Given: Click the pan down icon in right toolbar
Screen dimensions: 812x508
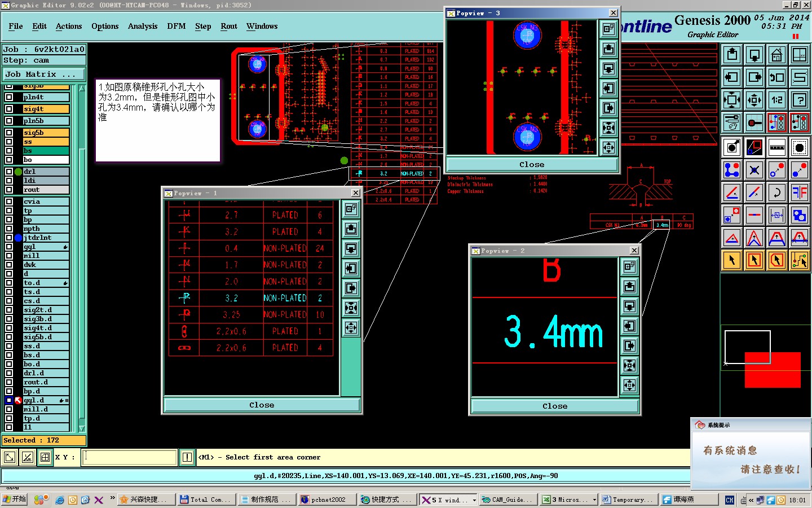Looking at the screenshot, I should pos(754,55).
